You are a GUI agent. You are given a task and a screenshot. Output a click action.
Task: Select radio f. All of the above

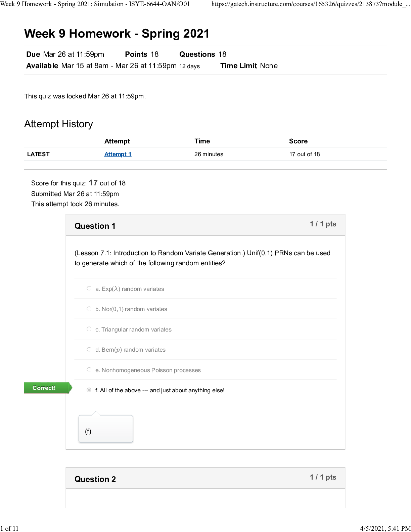[89, 390]
